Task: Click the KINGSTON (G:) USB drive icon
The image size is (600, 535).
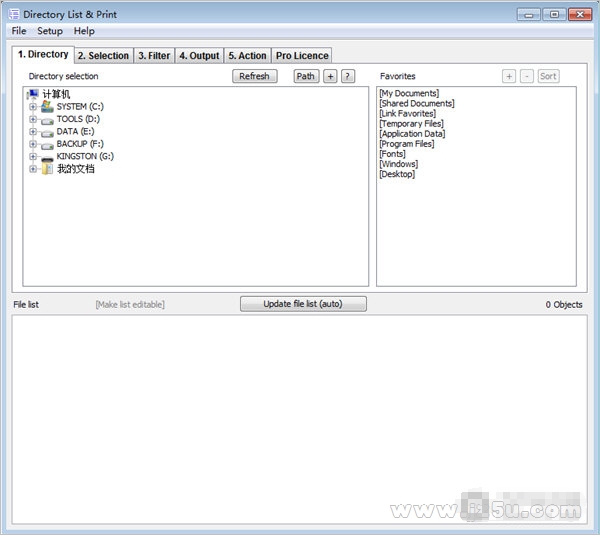Action: pyautogui.click(x=47, y=158)
